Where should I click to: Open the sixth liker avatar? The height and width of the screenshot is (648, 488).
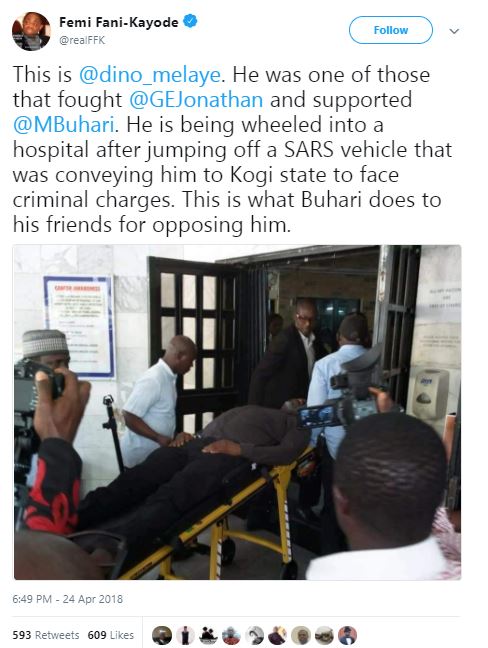click(x=278, y=635)
